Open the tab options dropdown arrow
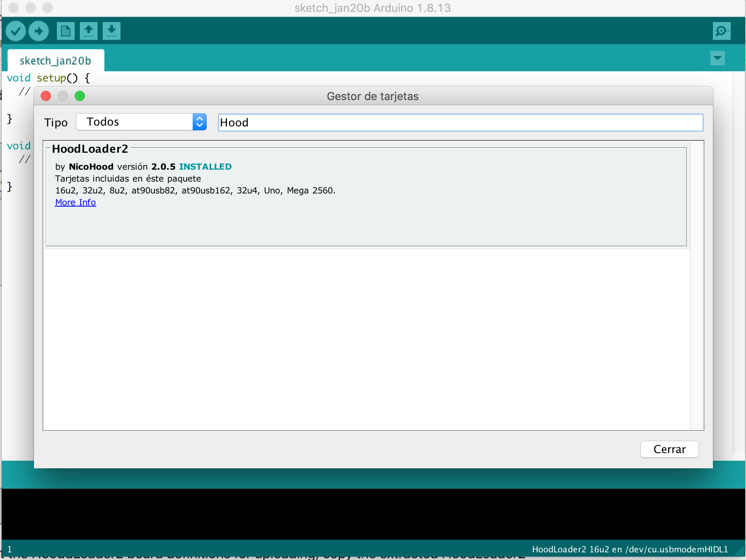Viewport: 746px width, 560px height. point(718,58)
